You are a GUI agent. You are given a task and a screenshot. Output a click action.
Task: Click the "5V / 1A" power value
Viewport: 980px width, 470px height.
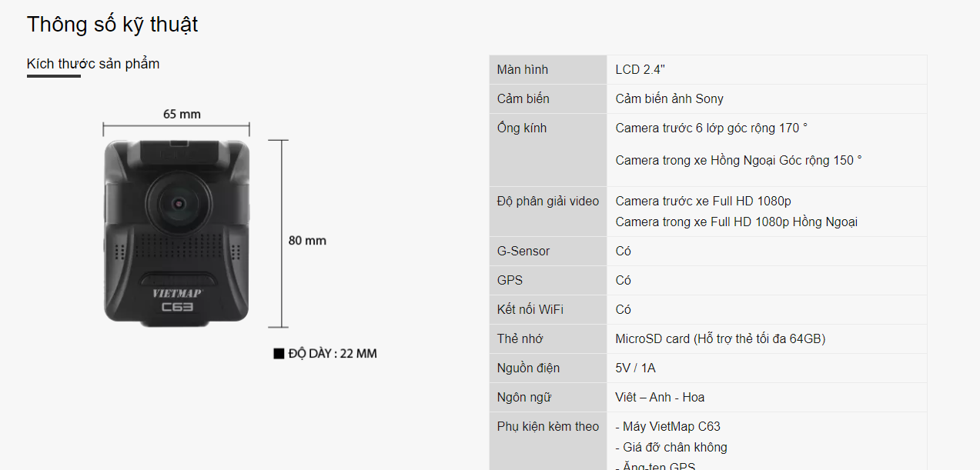pyautogui.click(x=635, y=368)
